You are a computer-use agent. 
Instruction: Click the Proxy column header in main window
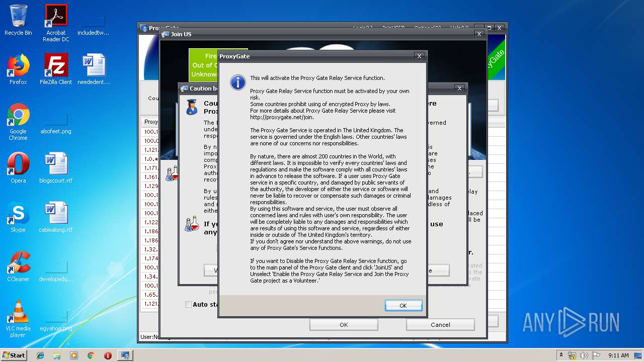point(151,122)
